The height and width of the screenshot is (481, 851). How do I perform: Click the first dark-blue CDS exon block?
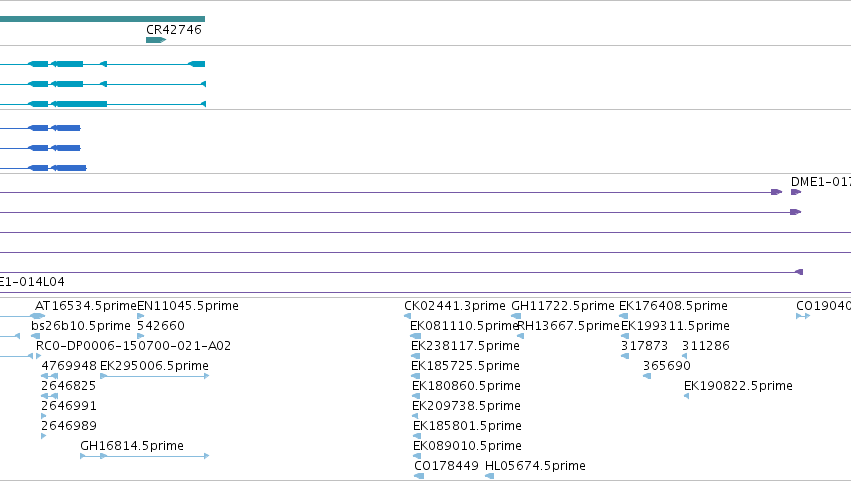pos(38,128)
